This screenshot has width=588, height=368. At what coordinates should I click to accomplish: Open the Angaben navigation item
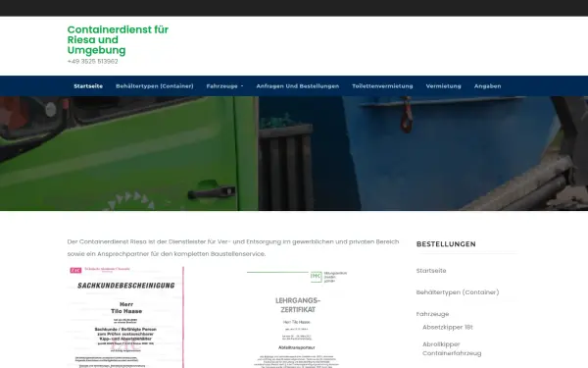tap(487, 86)
